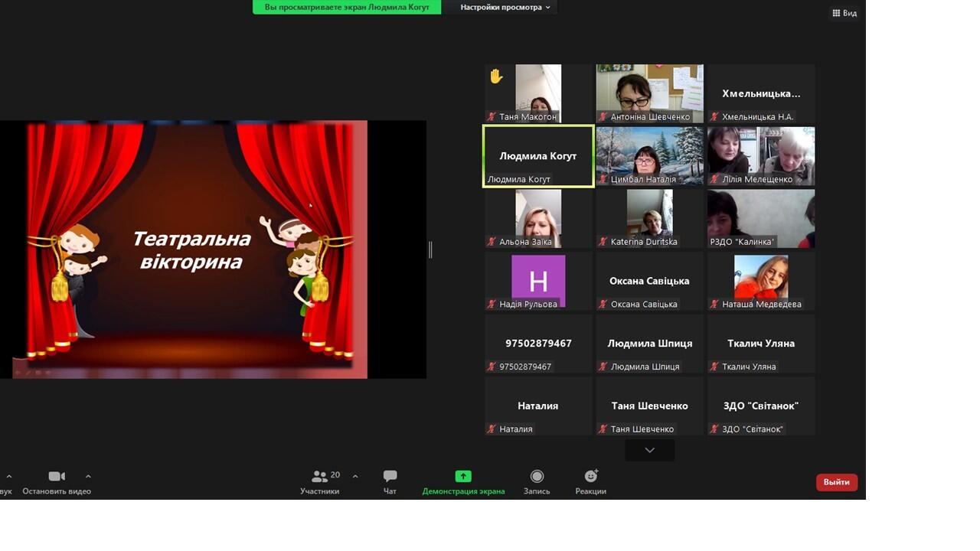Select Альона Заїка video thumbnail
This screenshot has height=551, width=980.
538,219
